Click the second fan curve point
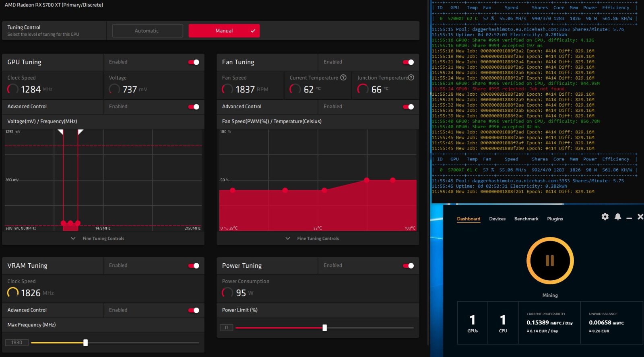 click(x=285, y=190)
